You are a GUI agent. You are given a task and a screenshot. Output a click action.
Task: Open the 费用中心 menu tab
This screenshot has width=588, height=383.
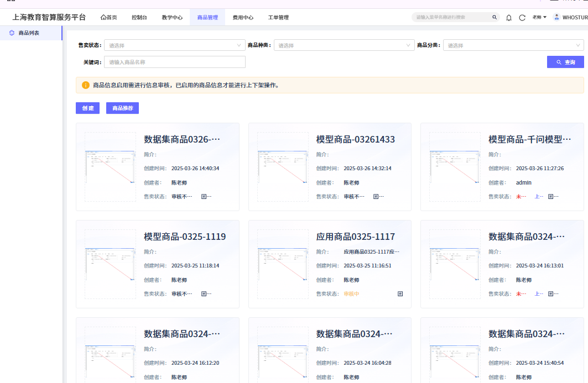point(243,18)
